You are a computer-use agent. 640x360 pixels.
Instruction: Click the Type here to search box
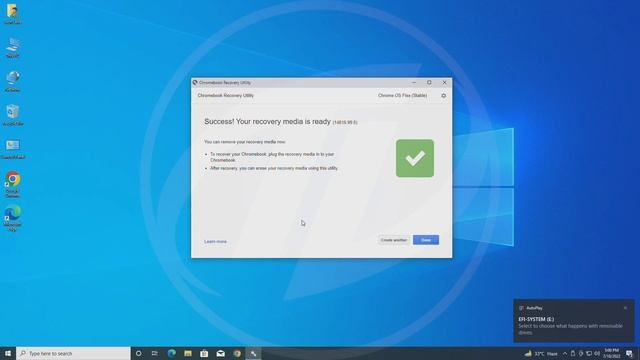click(73, 353)
